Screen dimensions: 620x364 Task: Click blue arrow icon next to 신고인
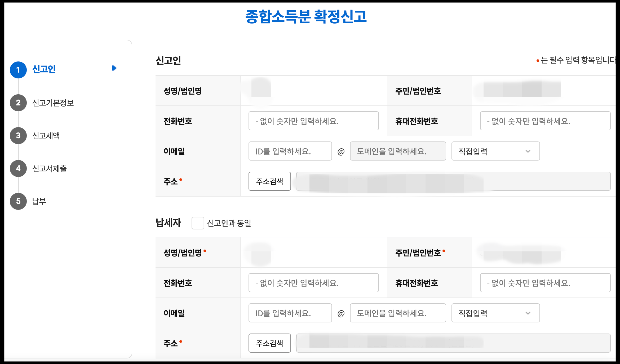pos(114,68)
